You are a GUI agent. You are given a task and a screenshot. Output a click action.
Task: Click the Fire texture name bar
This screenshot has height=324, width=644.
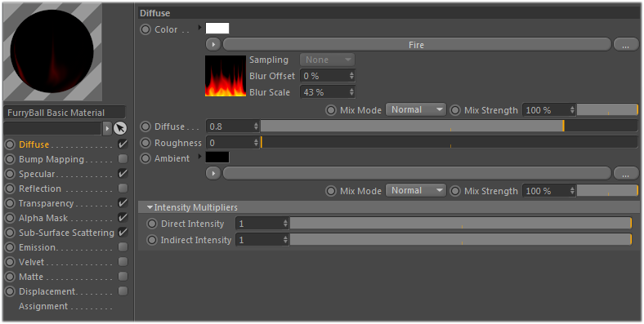tap(417, 44)
